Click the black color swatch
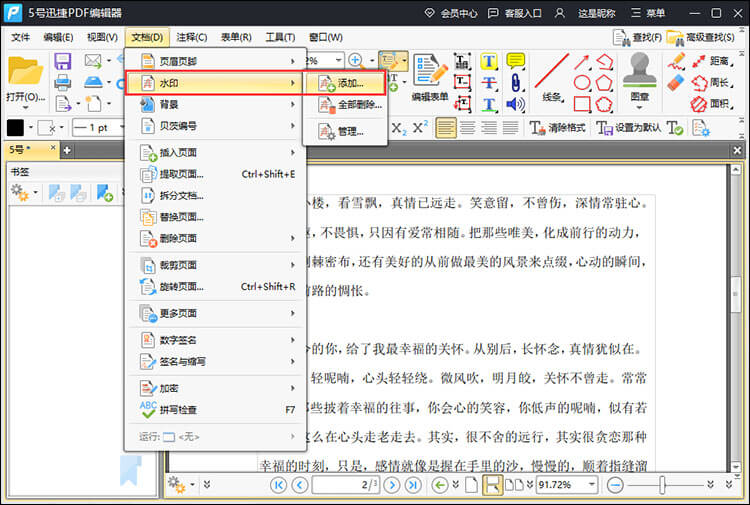Image resolution: width=750 pixels, height=505 pixels. 15,128
